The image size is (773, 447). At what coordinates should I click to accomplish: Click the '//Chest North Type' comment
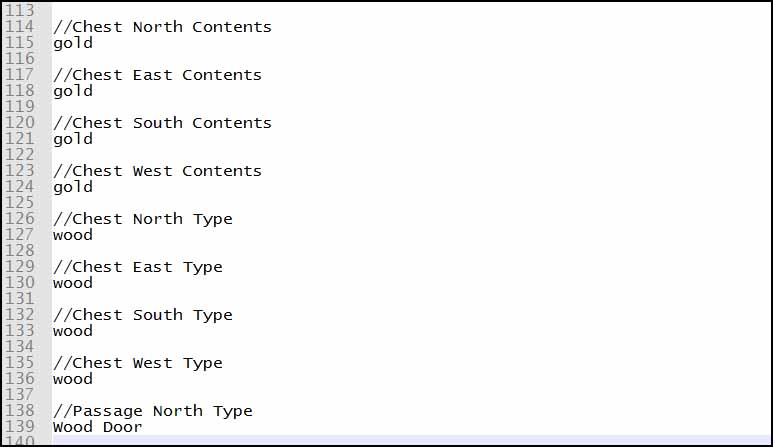(x=142, y=219)
